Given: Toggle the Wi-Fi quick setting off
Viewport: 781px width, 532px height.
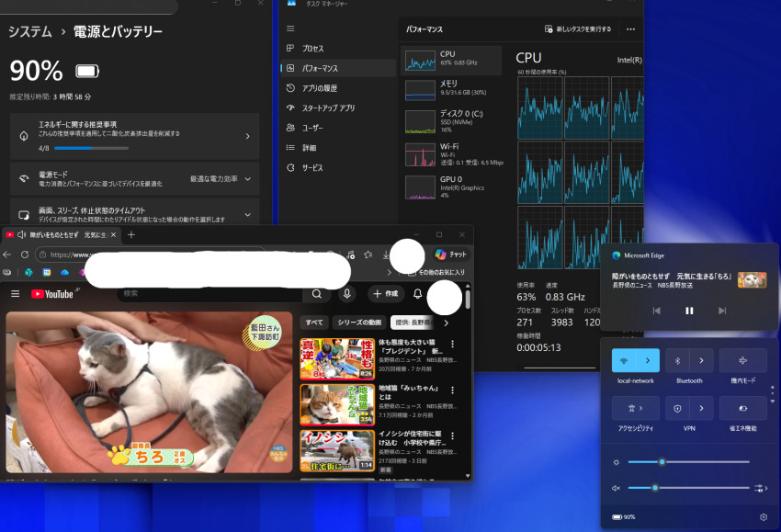Looking at the screenshot, I should click(x=624, y=360).
